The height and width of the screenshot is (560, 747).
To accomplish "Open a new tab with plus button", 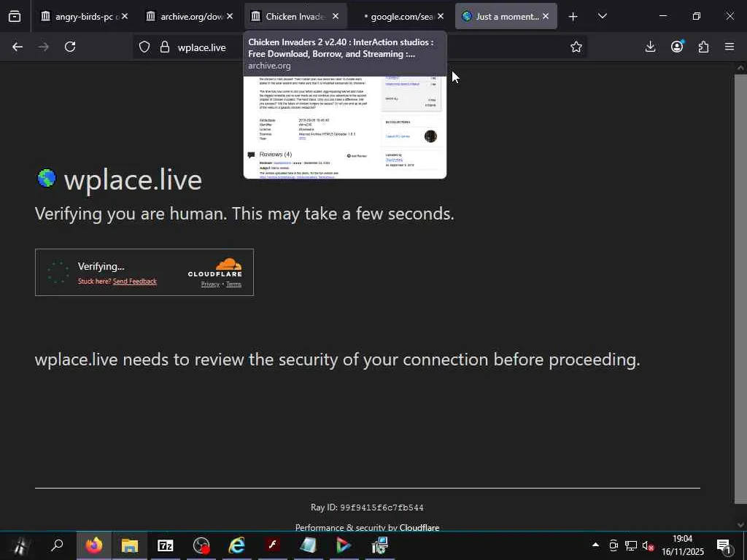I will click(573, 17).
